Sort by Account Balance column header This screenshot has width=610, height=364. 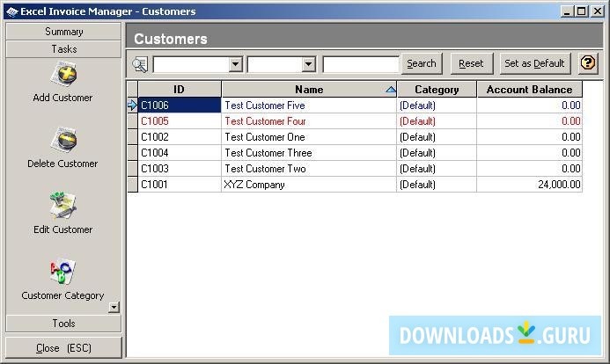point(530,90)
